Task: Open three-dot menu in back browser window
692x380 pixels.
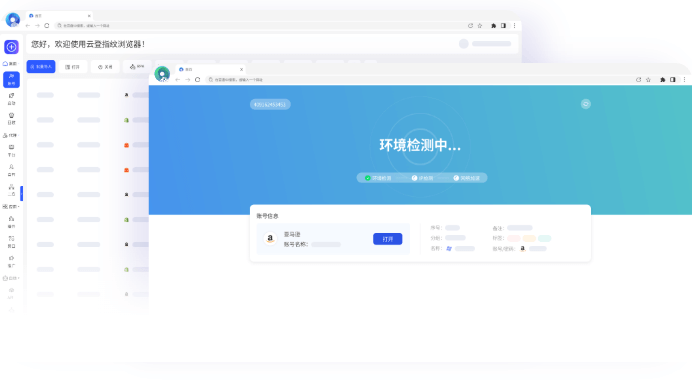Action: [x=514, y=26]
